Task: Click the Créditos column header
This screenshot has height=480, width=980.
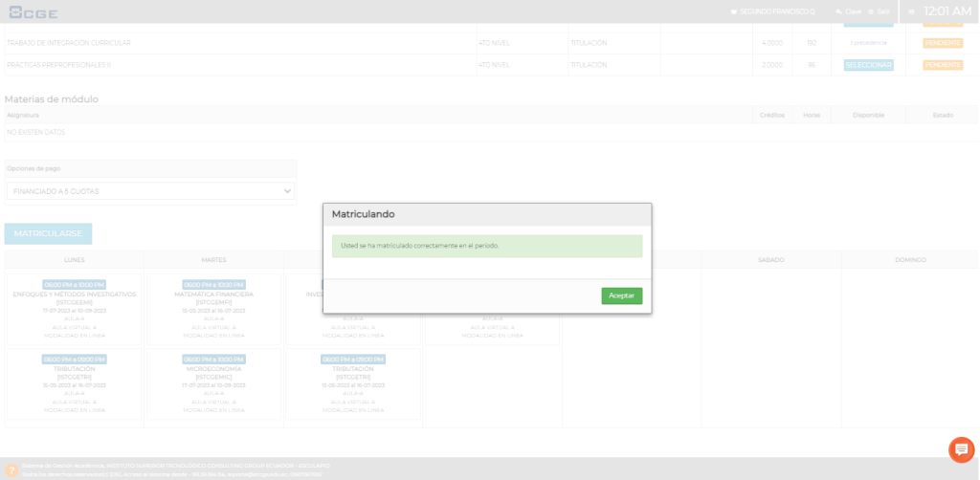Action: (772, 116)
